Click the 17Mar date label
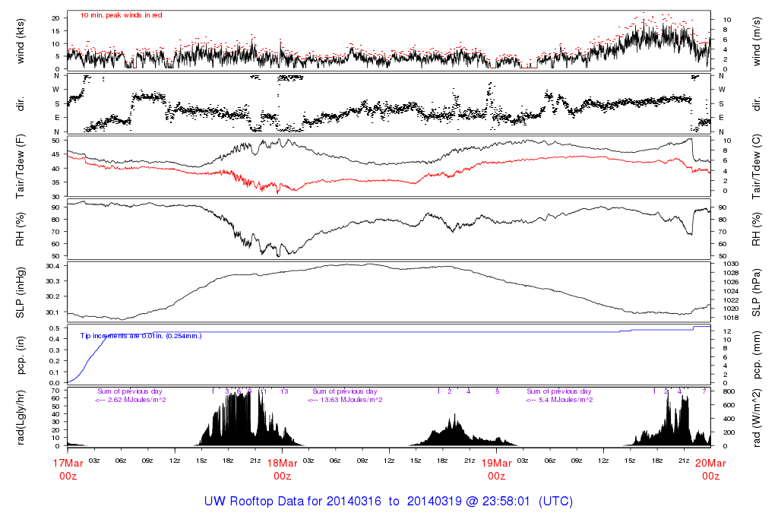Viewport: 778px width, 532px height. coord(68,464)
